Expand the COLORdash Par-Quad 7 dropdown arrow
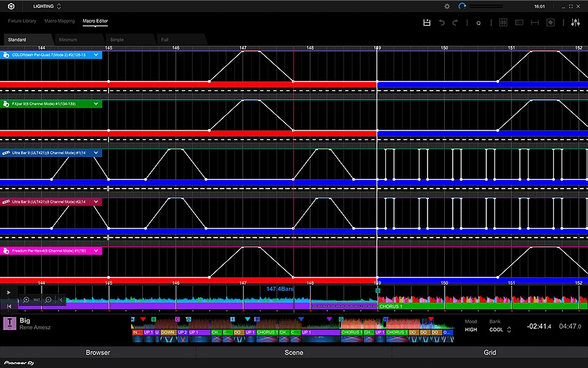This screenshot has width=588, height=368. (x=96, y=55)
